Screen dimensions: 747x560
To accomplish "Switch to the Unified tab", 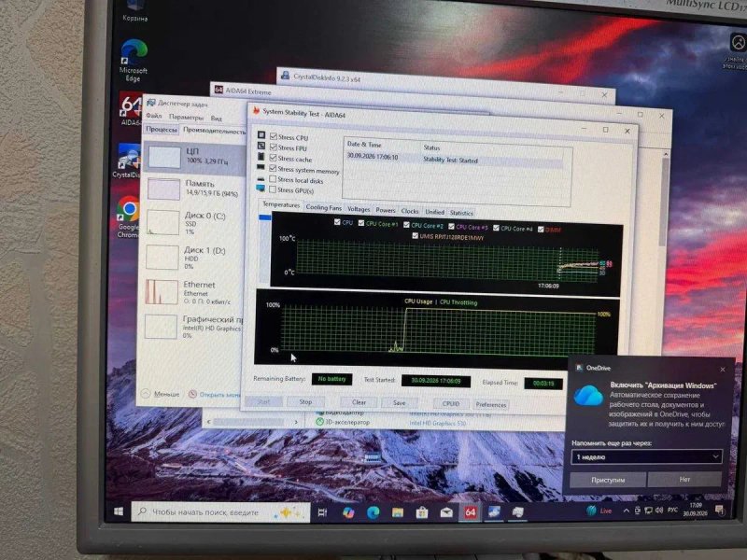I will (x=434, y=212).
